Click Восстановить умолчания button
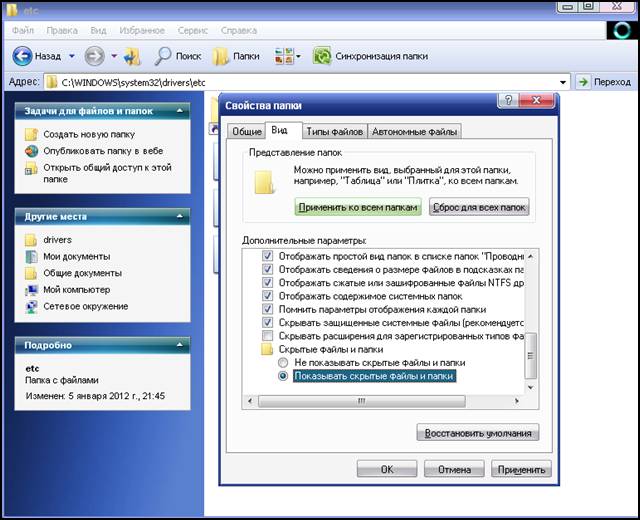Screen dimensions: 640x520 pyautogui.click(x=478, y=433)
